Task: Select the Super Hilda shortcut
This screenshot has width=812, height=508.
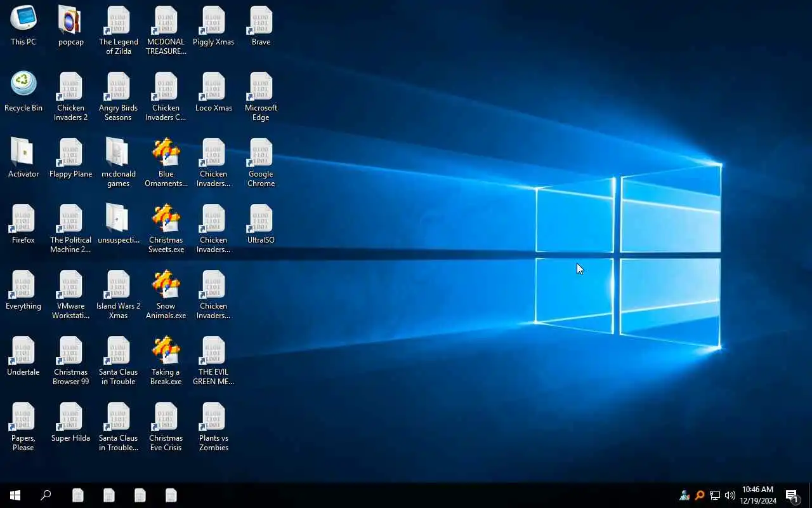Action: (x=71, y=422)
